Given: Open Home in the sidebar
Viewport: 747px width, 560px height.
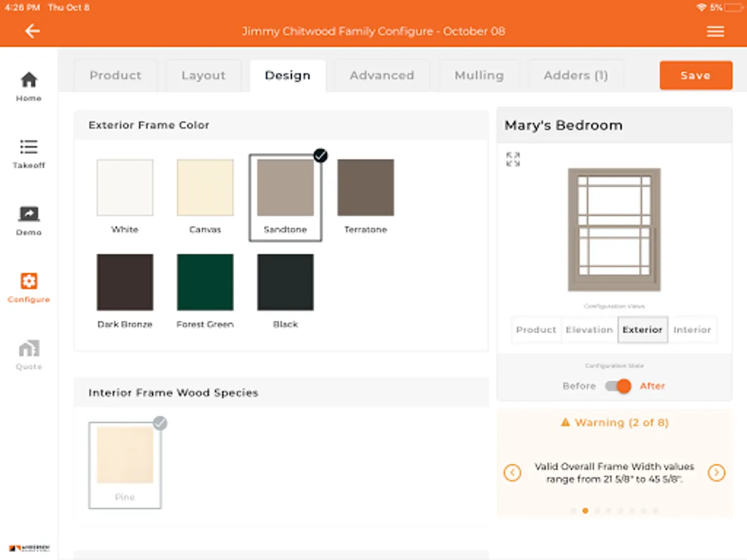Looking at the screenshot, I should [29, 86].
